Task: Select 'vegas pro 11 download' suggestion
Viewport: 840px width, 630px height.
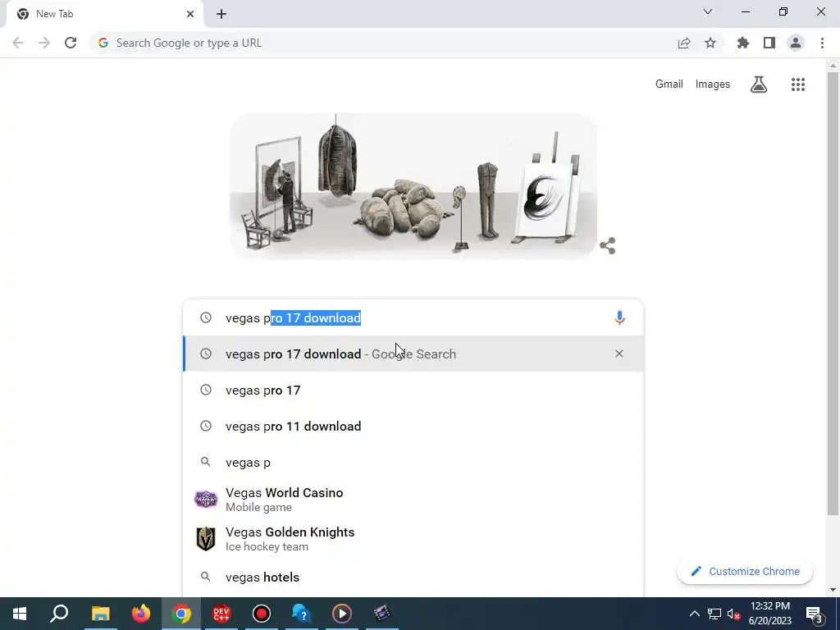Action: [413, 426]
